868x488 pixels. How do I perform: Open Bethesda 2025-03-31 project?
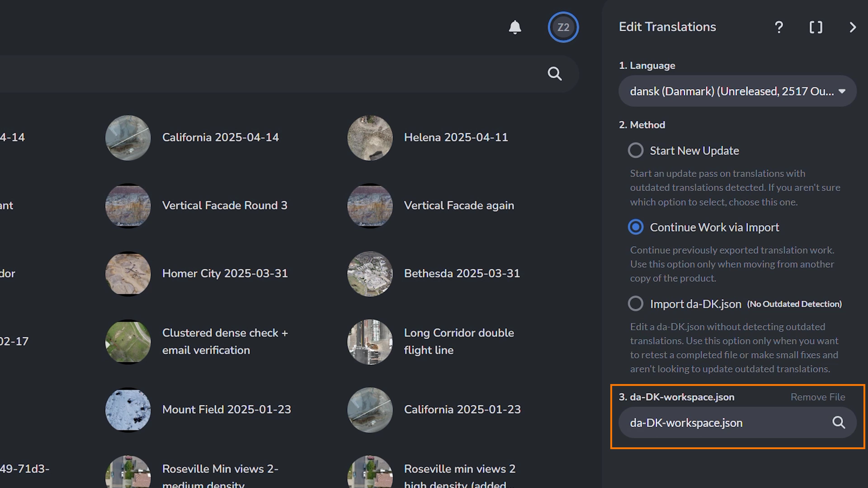[x=462, y=273]
